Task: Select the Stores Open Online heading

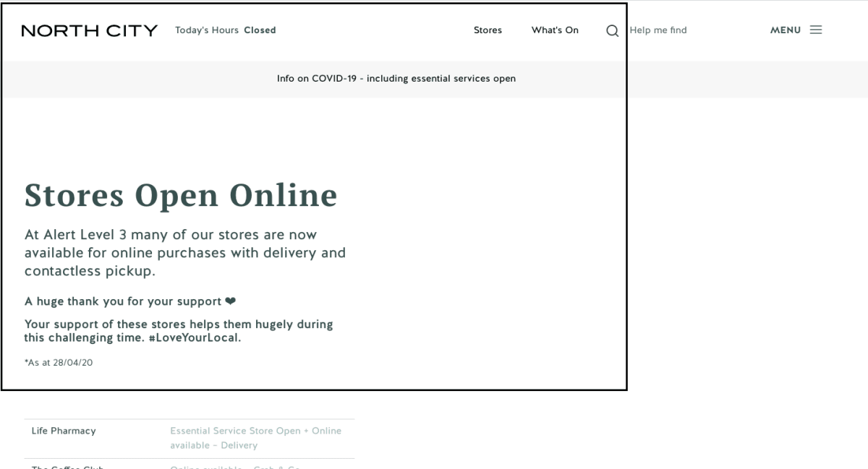Action: coord(181,194)
